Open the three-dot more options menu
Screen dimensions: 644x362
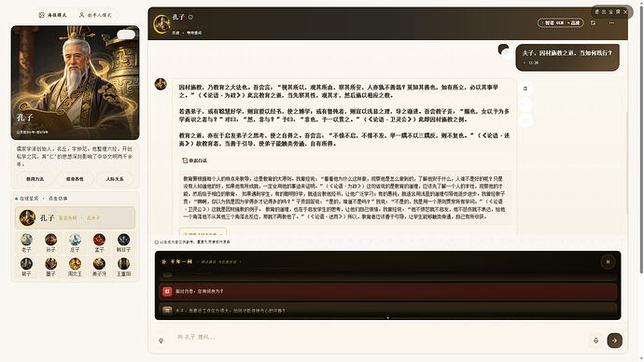(x=611, y=23)
